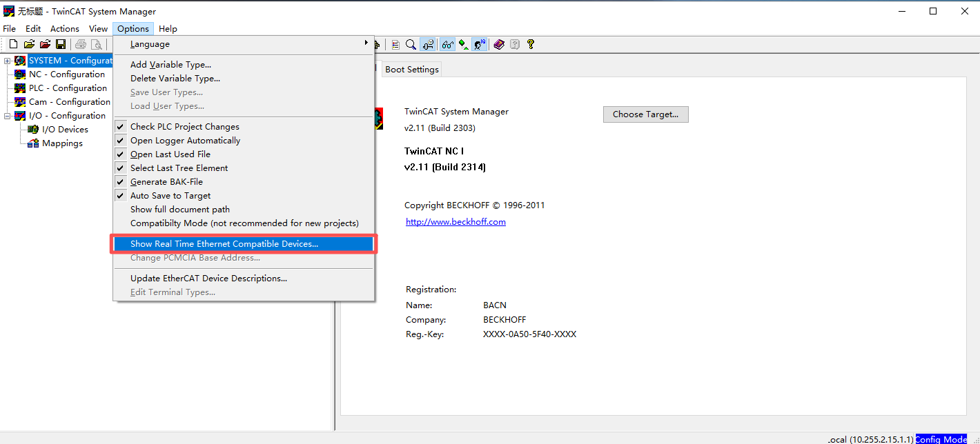Select I/O - Configuration in the tree
Viewport: 980px width, 444px height.
pyautogui.click(x=68, y=116)
